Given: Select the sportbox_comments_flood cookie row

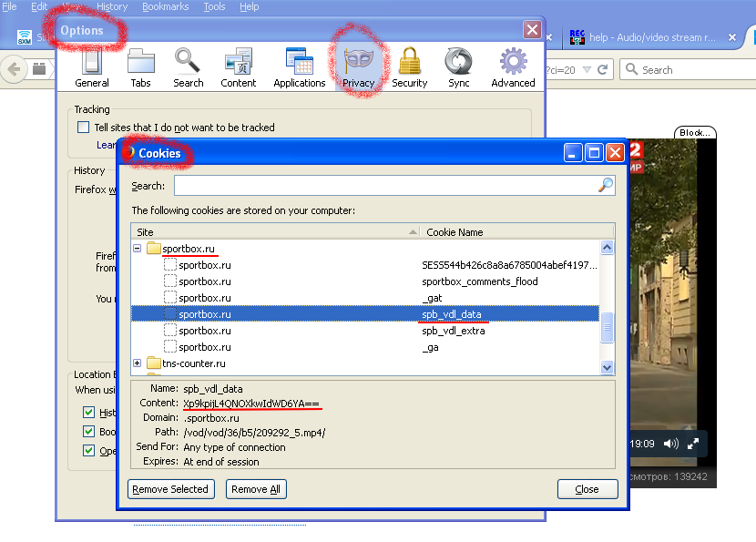Looking at the screenshot, I should 365,281.
